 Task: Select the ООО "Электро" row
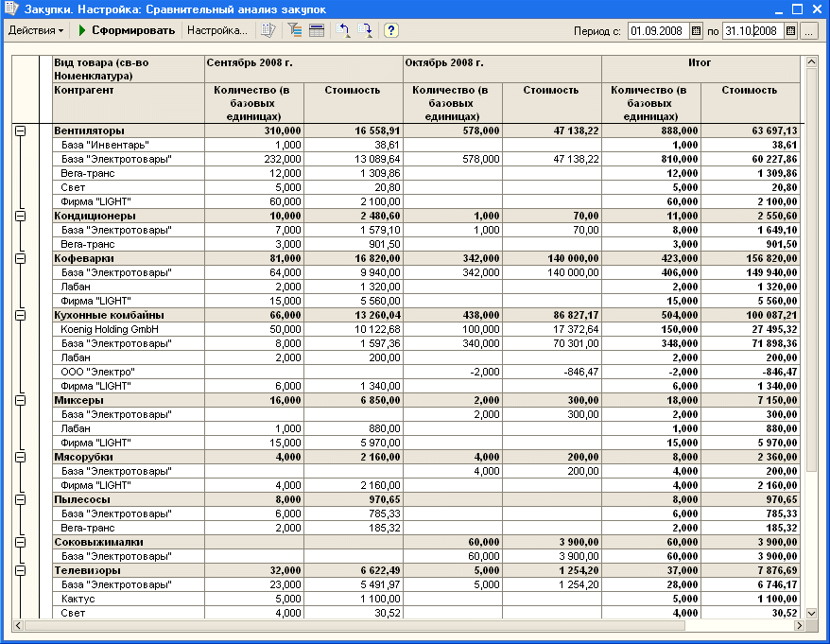[129, 372]
